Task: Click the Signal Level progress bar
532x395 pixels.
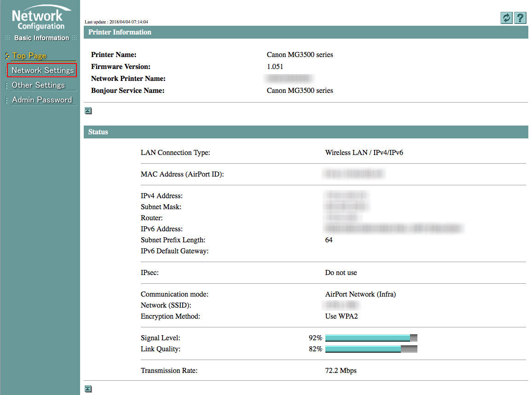Action: coord(371,338)
